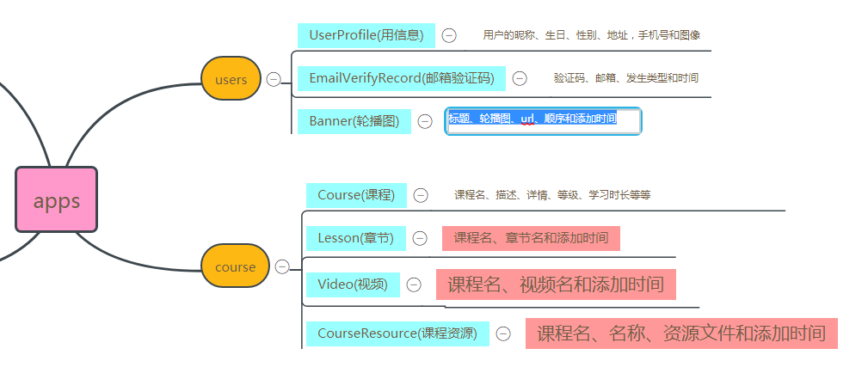Screen dimensions: 868x367
Task: Click inside the Banner description edit box
Action: (543, 121)
